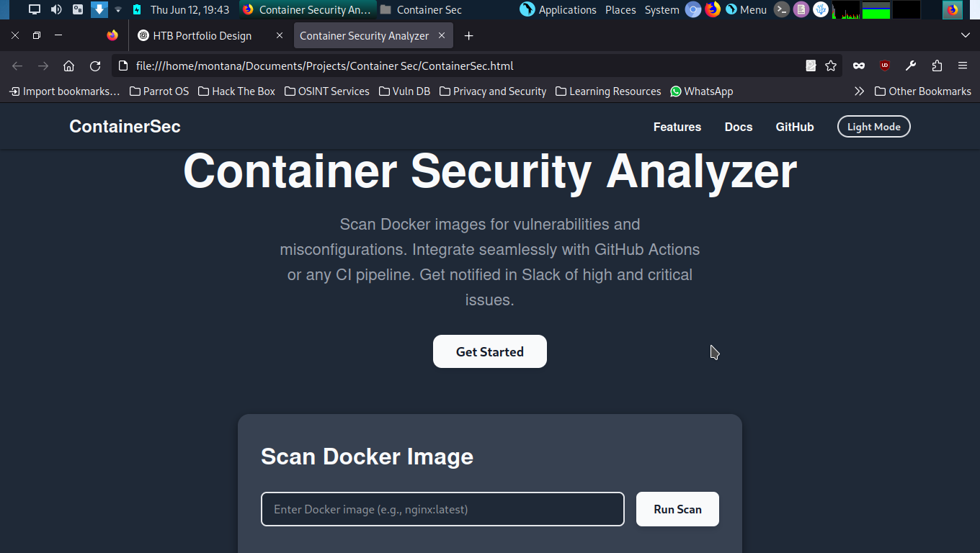Click the CPU system monitor graph
Screen dimensions: 980x553
point(846,9)
